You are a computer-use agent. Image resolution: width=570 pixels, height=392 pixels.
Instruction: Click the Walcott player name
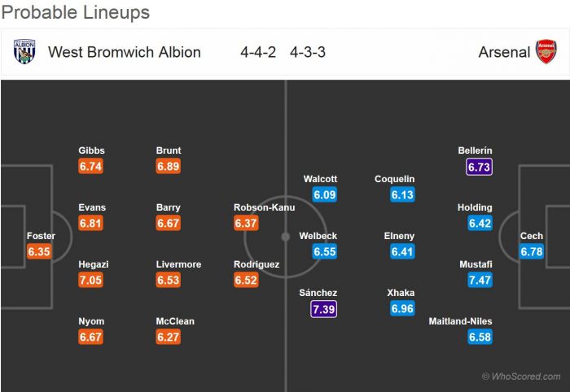320,179
